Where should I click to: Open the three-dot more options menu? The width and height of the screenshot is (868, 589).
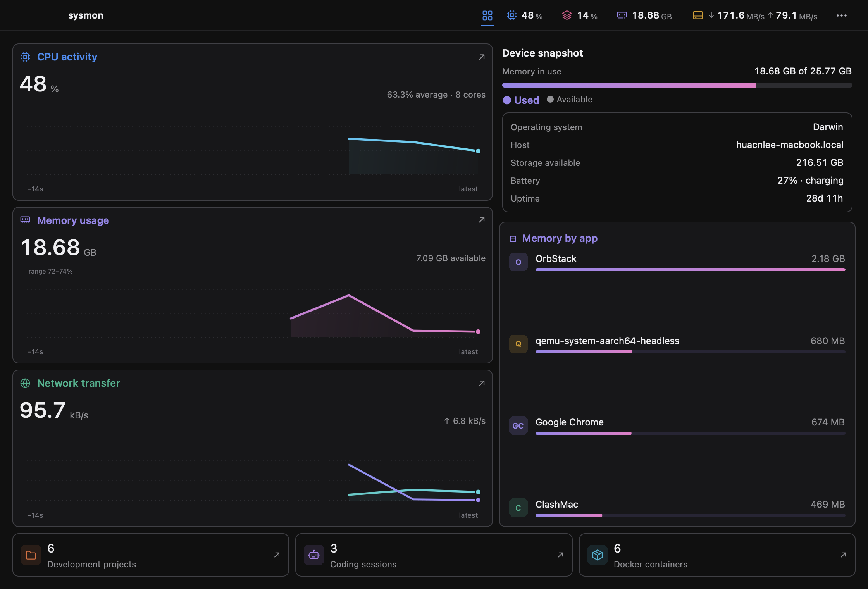pyautogui.click(x=841, y=15)
